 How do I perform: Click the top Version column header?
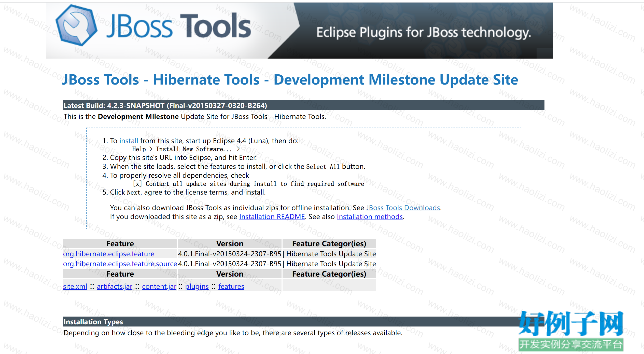[230, 243]
